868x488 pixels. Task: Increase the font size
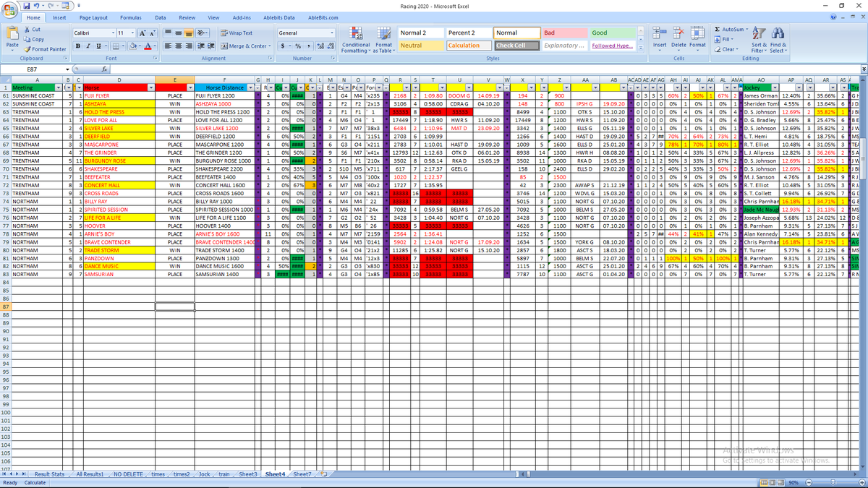(x=142, y=33)
